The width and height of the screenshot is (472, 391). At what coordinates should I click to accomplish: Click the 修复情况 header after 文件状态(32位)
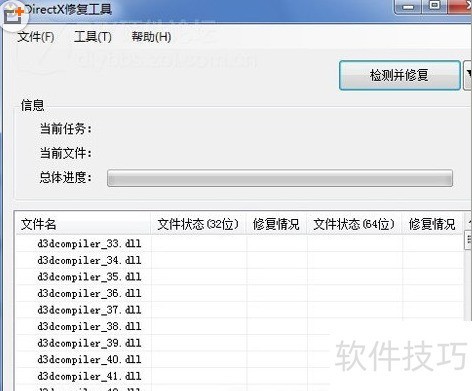(276, 224)
